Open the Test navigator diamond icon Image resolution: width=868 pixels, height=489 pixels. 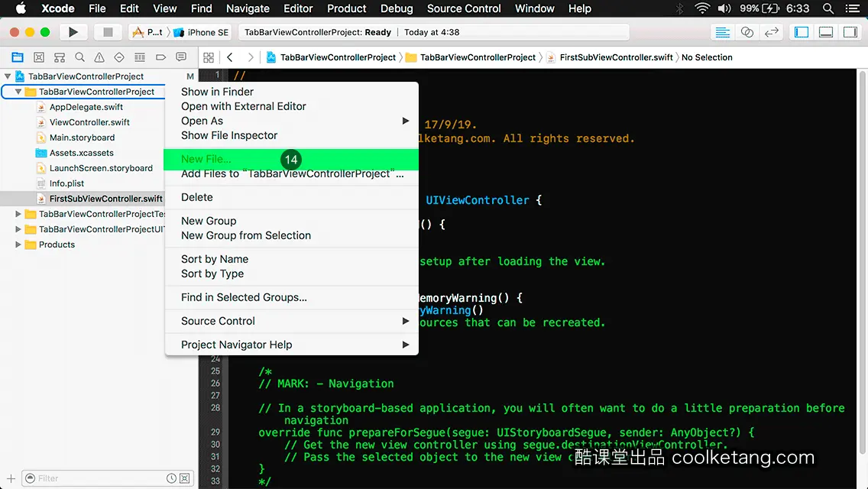click(x=119, y=57)
